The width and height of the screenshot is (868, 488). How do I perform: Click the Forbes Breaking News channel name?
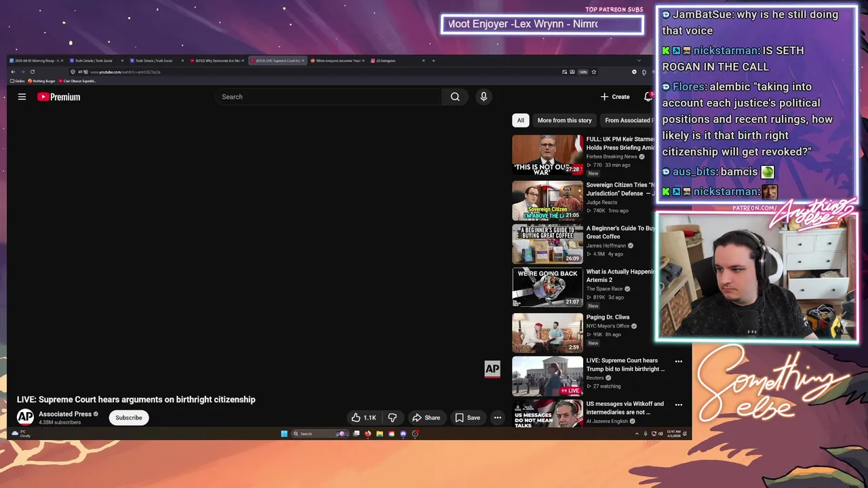(612, 157)
